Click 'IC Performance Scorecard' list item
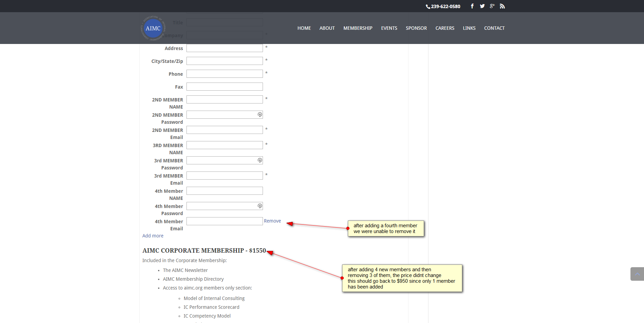Image resolution: width=644 pixels, height=323 pixels. [x=212, y=307]
